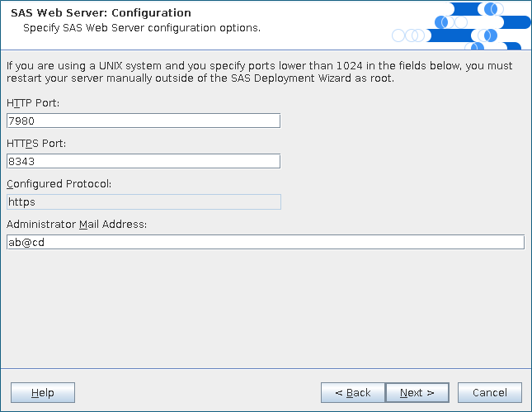This screenshot has width=532, height=412.
Task: Click the separator line above the buttons
Action: point(264,367)
